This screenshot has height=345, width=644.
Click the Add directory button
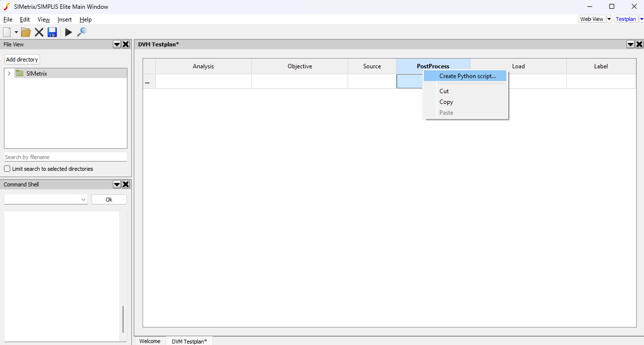pyautogui.click(x=21, y=59)
